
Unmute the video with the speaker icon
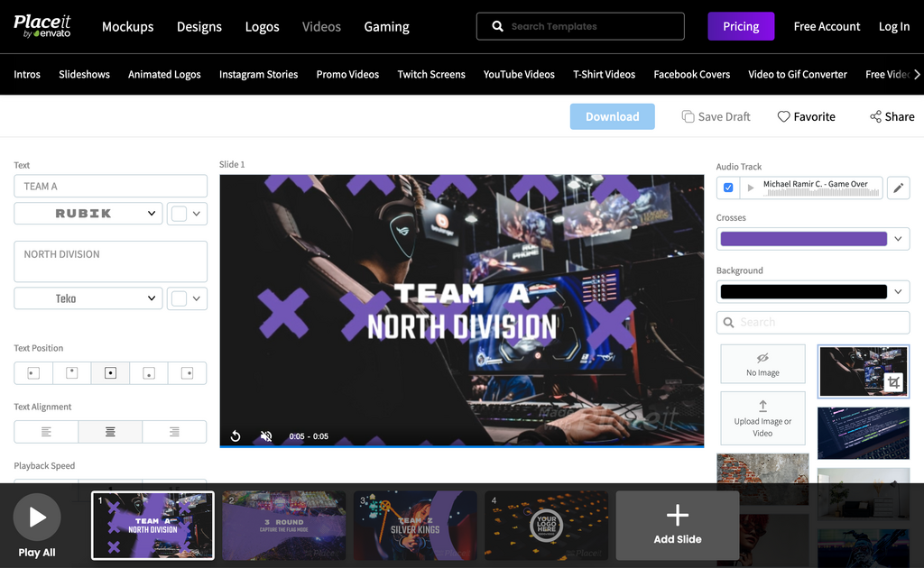click(x=266, y=436)
